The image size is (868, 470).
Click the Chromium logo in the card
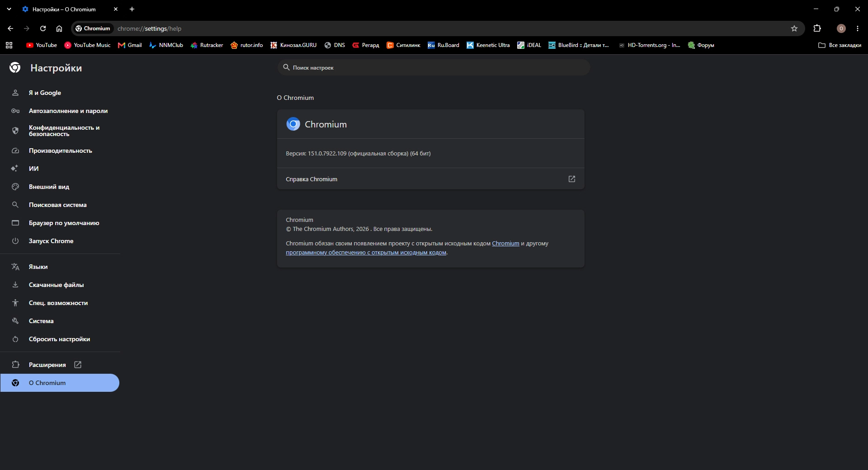pos(293,124)
